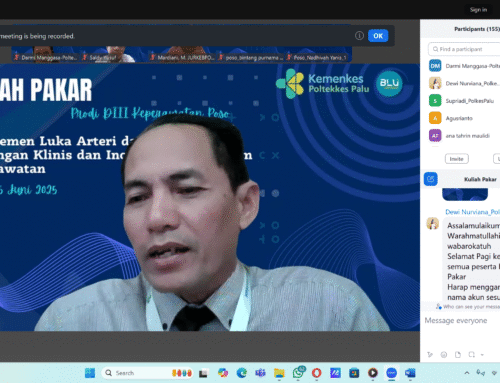500x383 pixels.
Task: Select participant Agustianto in list
Action: [465, 118]
